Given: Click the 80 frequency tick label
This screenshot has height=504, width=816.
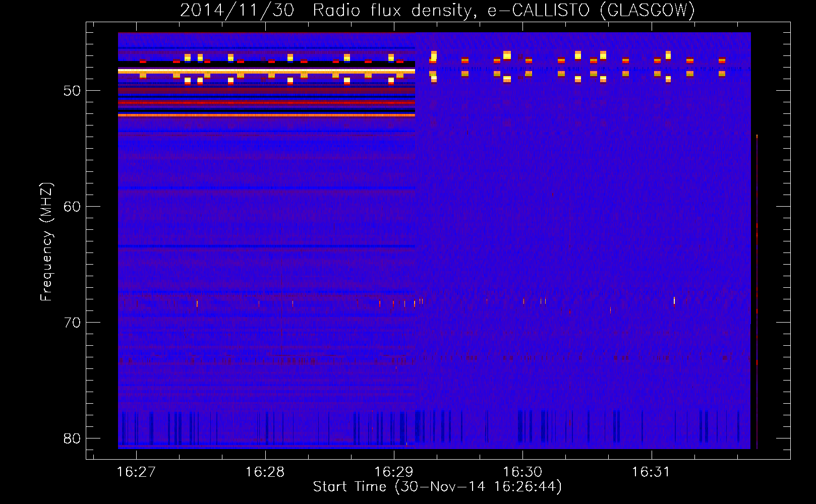Looking at the screenshot, I should (x=72, y=438).
